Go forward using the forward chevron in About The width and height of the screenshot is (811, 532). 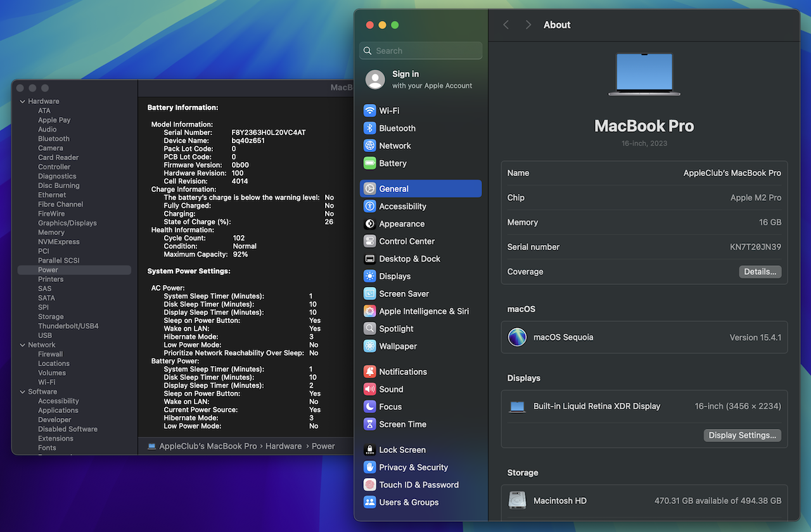tap(528, 25)
